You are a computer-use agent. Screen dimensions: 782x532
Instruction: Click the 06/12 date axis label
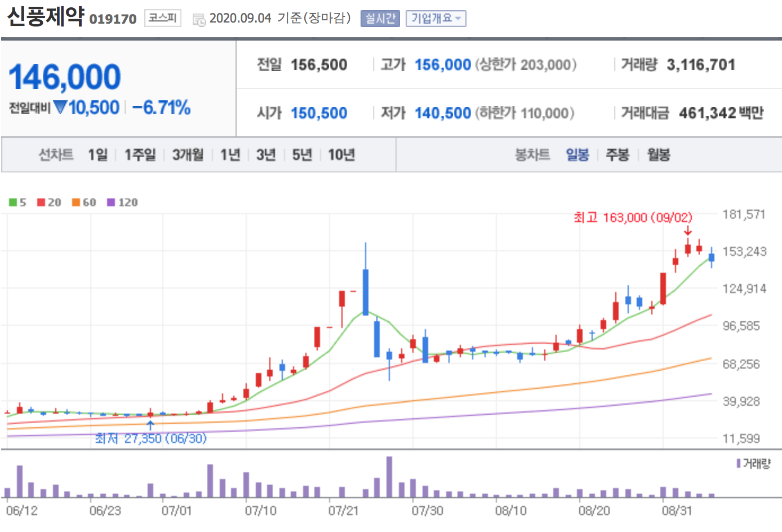pyautogui.click(x=21, y=511)
